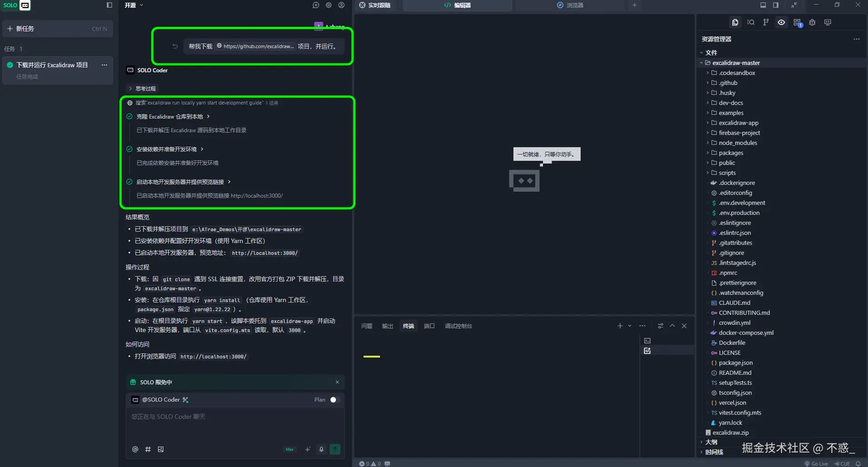Open the chat settings gear icon
Screen dimensions: 868x467
[x=329, y=5]
